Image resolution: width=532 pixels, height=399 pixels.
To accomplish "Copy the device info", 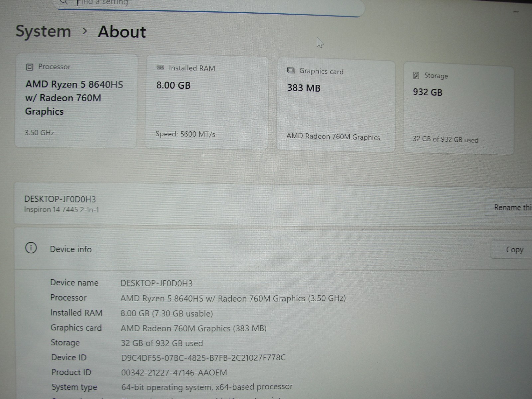I will coord(512,250).
